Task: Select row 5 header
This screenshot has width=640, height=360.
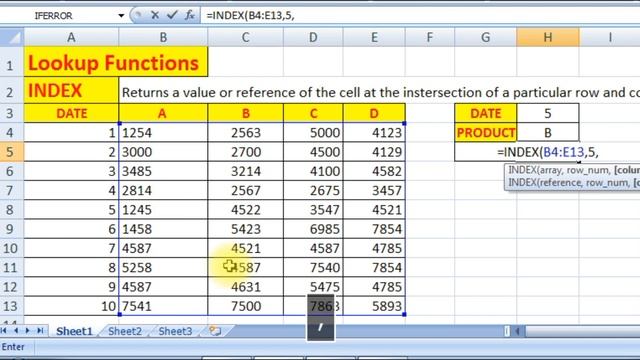Action: coord(12,152)
